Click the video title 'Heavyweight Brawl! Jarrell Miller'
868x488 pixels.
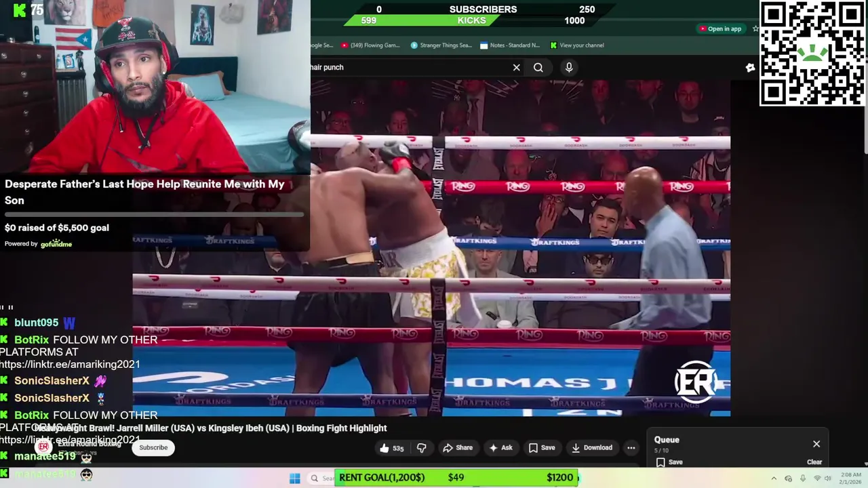click(x=211, y=428)
